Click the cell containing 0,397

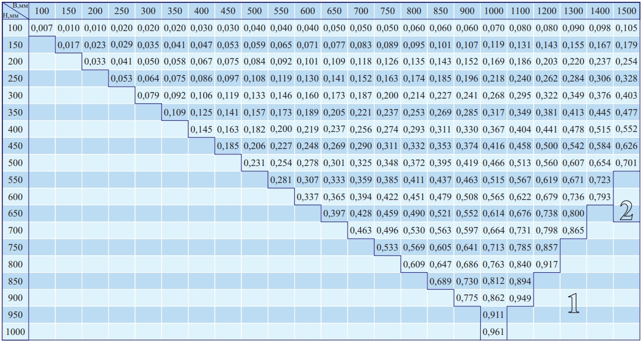click(335, 214)
